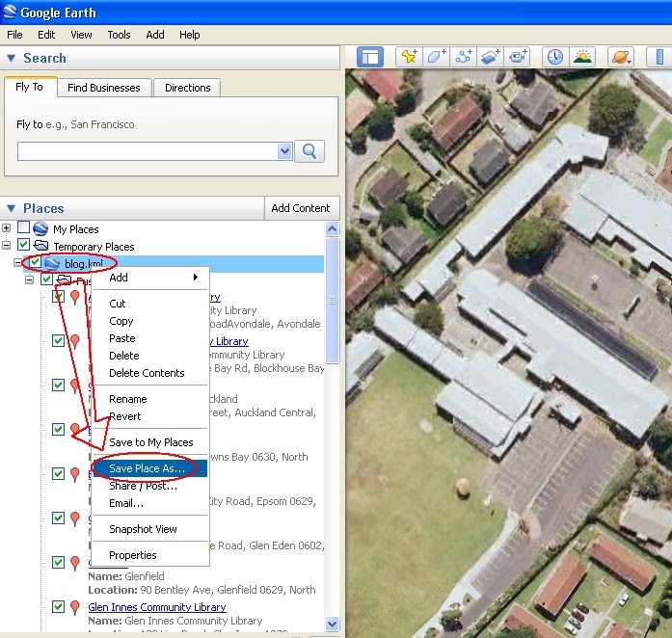Toggle the sidebar panel icon

coord(370,57)
